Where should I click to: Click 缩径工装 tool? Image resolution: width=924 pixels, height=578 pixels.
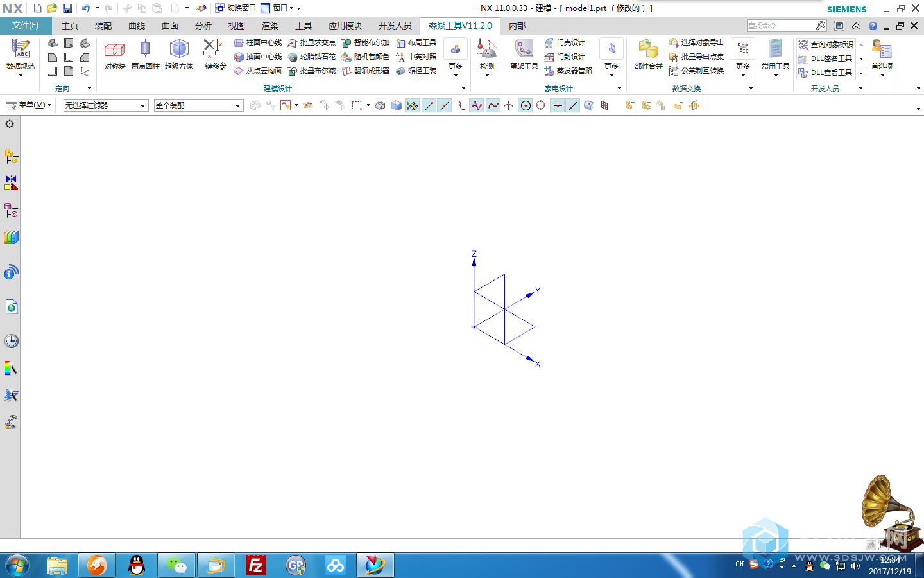click(416, 71)
